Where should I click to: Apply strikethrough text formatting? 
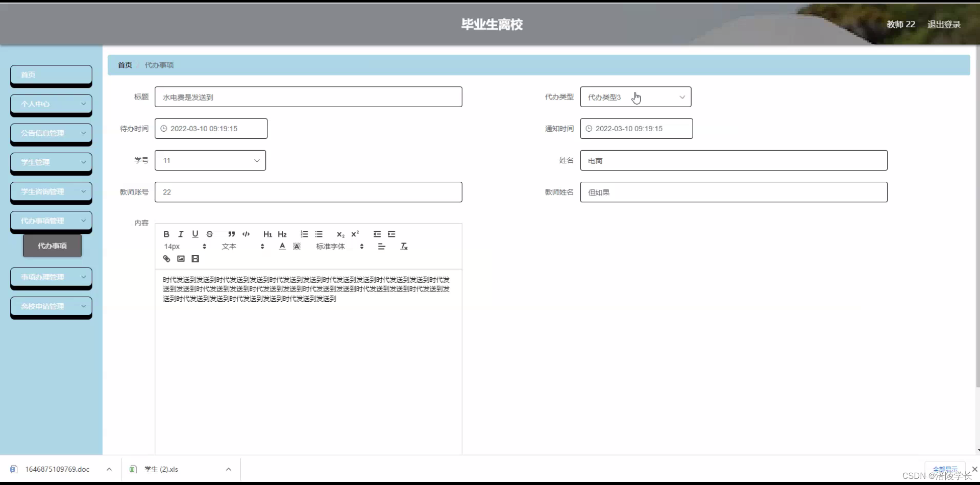click(x=209, y=234)
